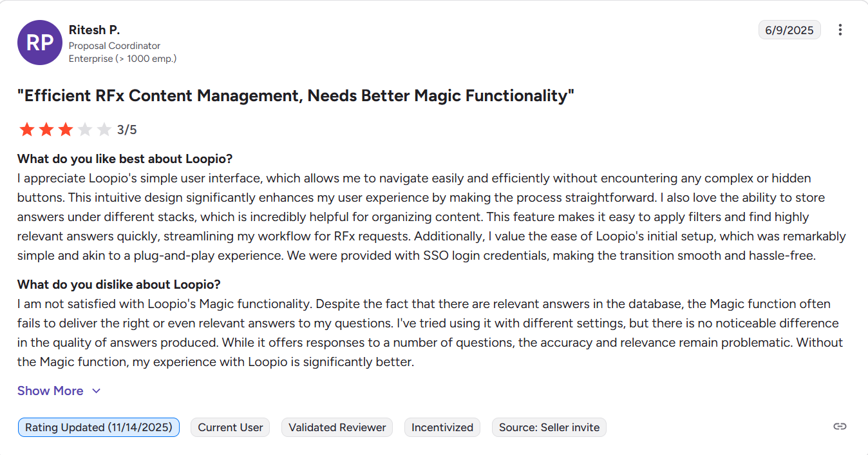Copy the review link via chain icon
Screen dimensions: 868x455
(x=840, y=426)
